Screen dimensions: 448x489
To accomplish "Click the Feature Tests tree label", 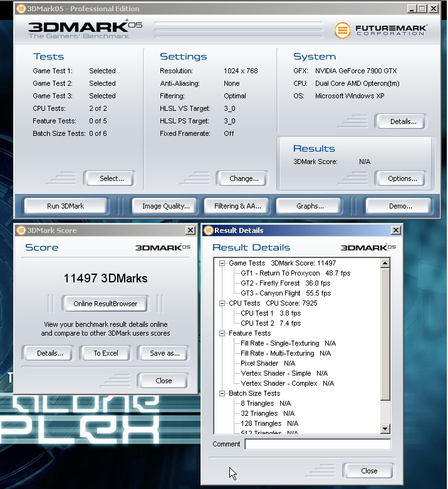I will (249, 333).
